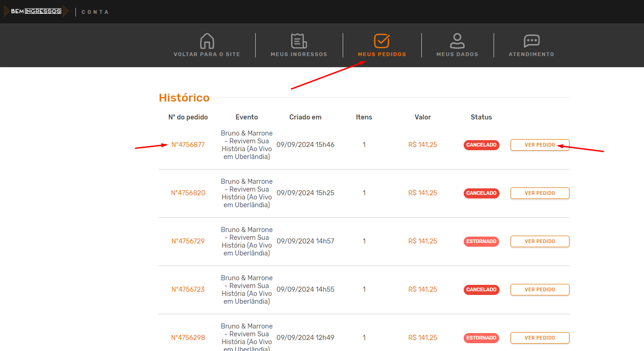Open the MEUS DADOS label
This screenshot has height=351, width=644.
tap(457, 54)
